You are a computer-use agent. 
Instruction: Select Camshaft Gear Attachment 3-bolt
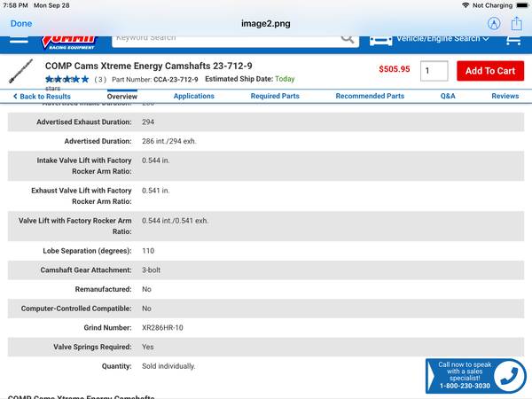tap(151, 270)
